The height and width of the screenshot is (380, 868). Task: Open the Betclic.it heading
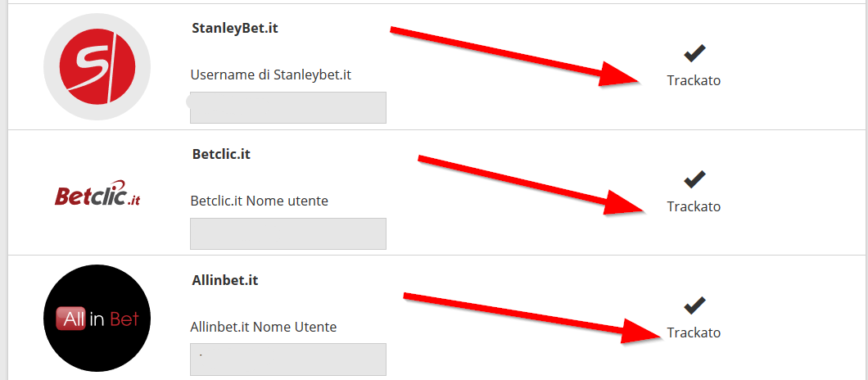(x=221, y=154)
